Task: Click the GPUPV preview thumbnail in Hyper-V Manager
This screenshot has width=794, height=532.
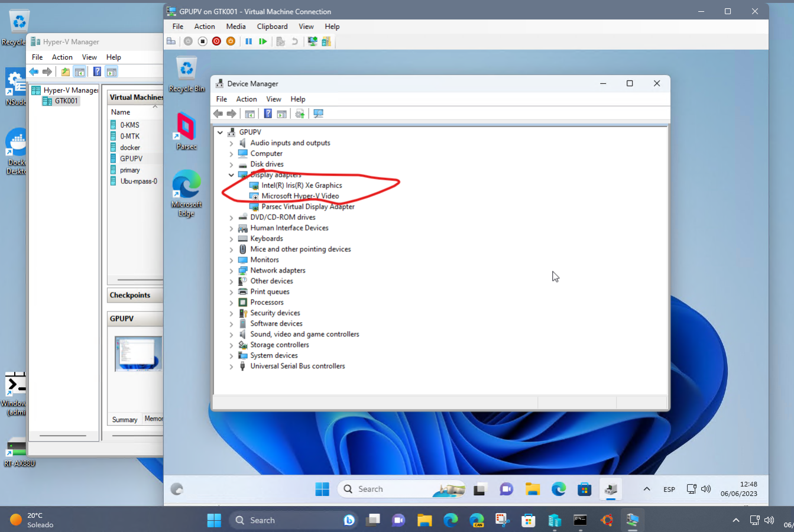Action: [x=138, y=353]
